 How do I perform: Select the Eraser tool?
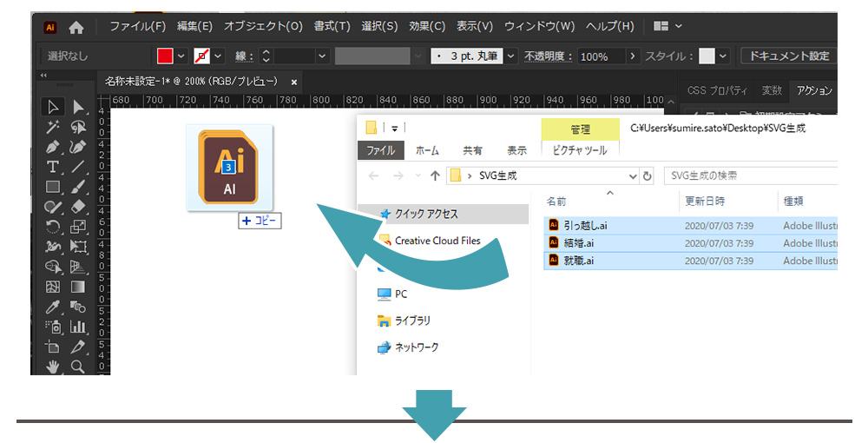coord(78,207)
